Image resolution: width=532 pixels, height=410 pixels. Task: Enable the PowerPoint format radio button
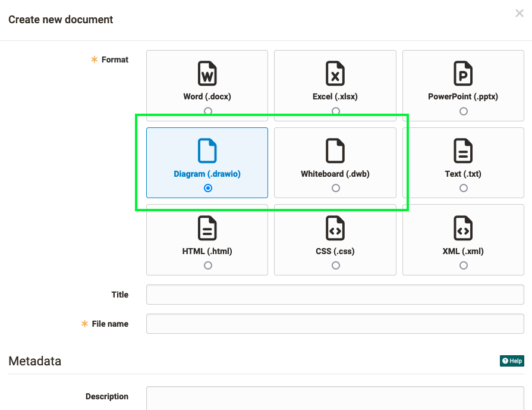(x=463, y=111)
